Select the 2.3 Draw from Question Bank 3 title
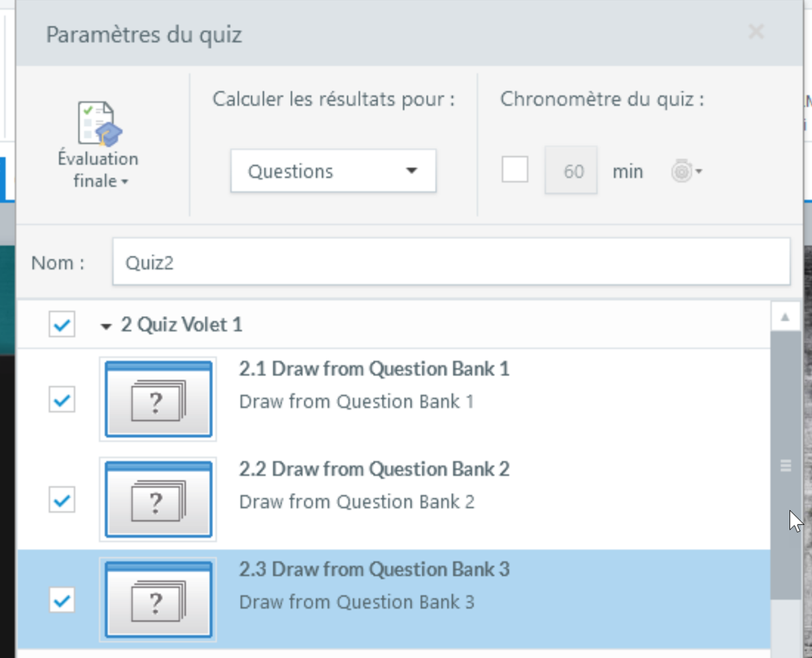The image size is (812, 658). 374,569
